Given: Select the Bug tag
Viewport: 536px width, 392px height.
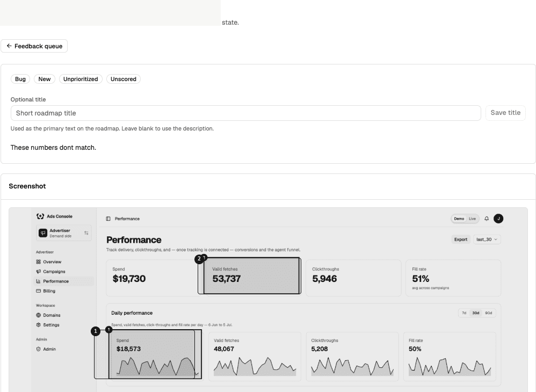Looking at the screenshot, I should click(x=20, y=79).
